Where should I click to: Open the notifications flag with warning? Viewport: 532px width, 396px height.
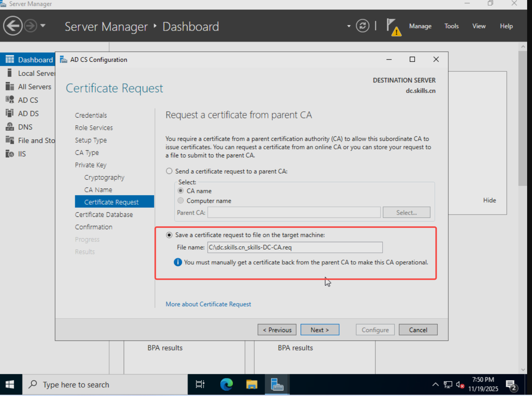click(393, 27)
